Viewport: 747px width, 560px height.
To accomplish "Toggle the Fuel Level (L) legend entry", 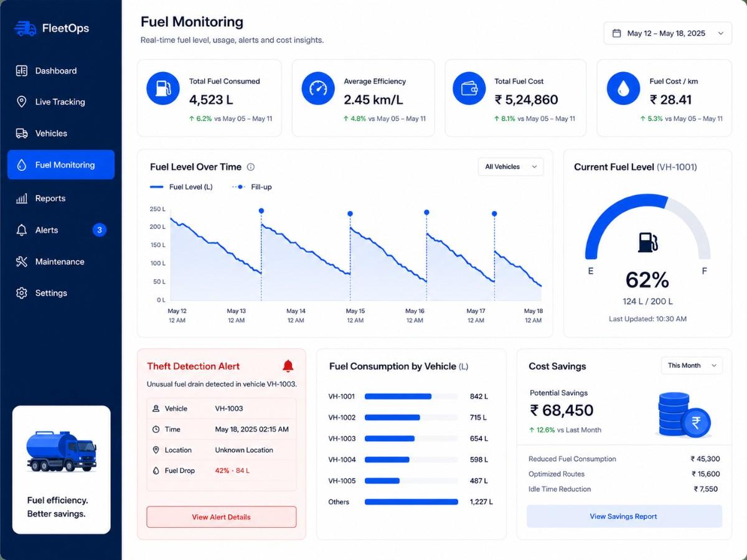I will click(181, 187).
